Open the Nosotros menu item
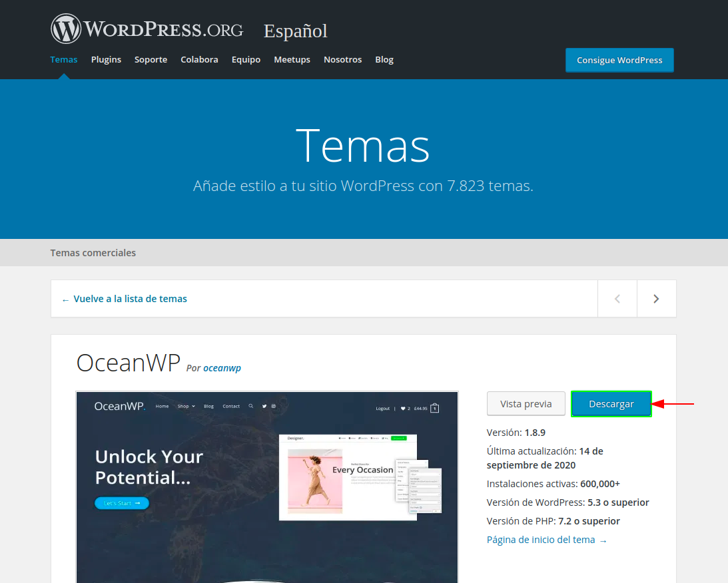728x583 pixels. pos(342,59)
